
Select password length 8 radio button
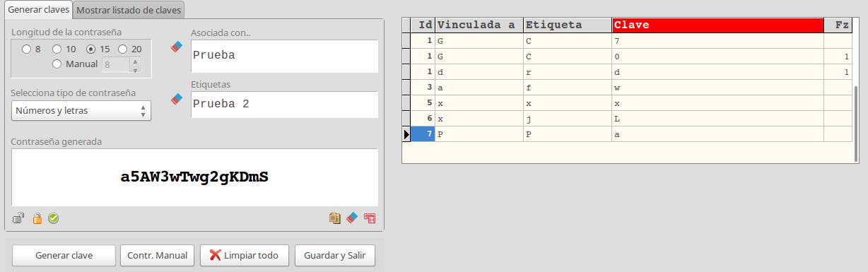(x=32, y=49)
